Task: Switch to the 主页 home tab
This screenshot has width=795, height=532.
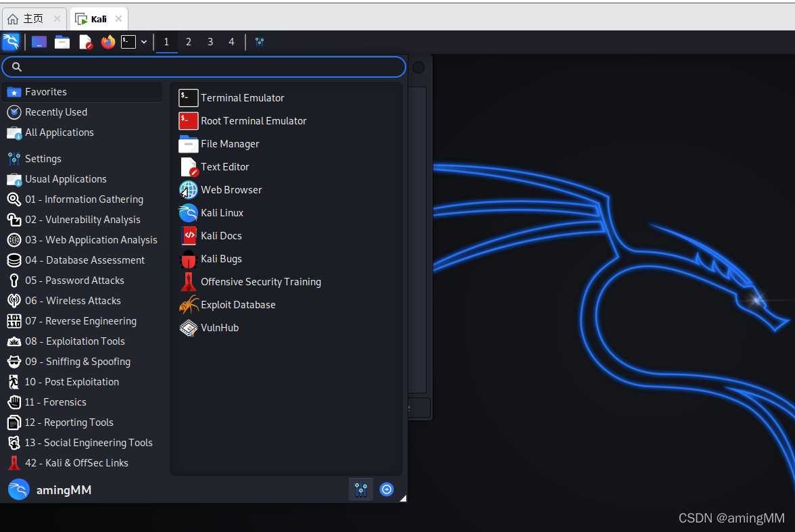Action: (34, 19)
